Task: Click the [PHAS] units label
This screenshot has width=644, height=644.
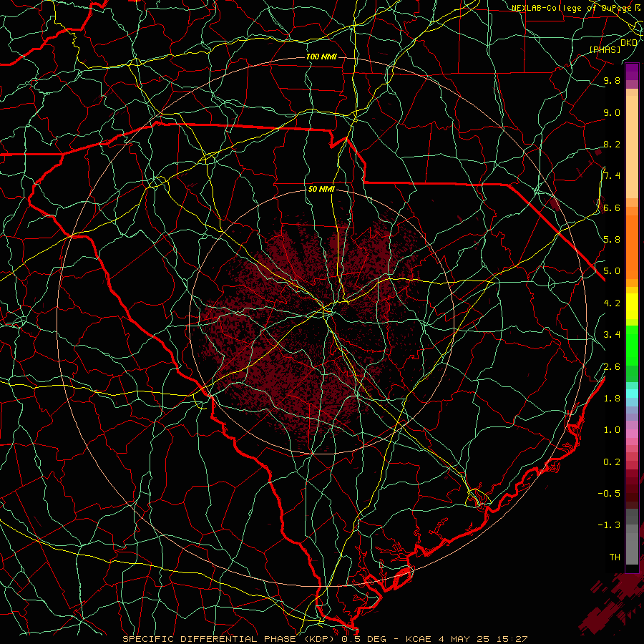Action: [x=605, y=50]
